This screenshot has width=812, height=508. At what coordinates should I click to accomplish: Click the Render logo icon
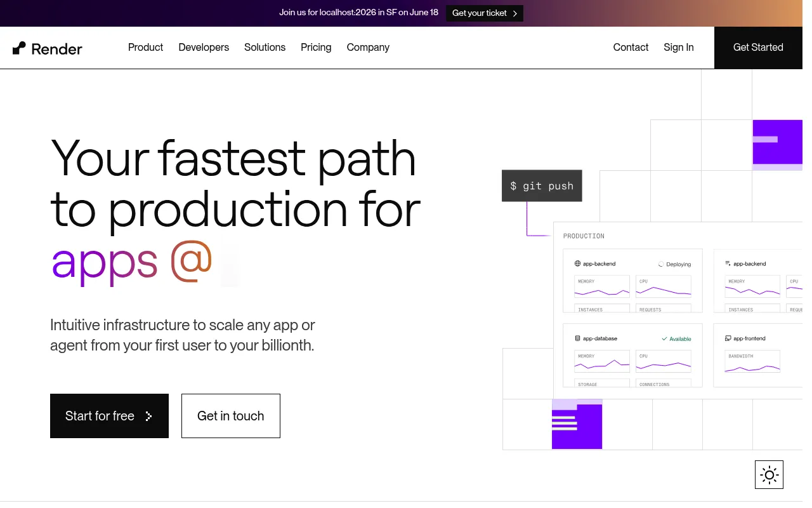tap(20, 48)
